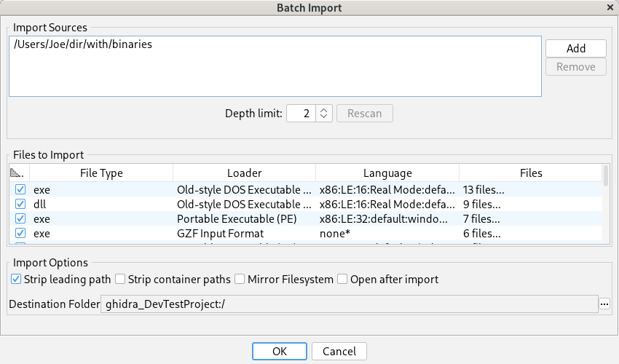Click the Cancel button

tap(339, 351)
